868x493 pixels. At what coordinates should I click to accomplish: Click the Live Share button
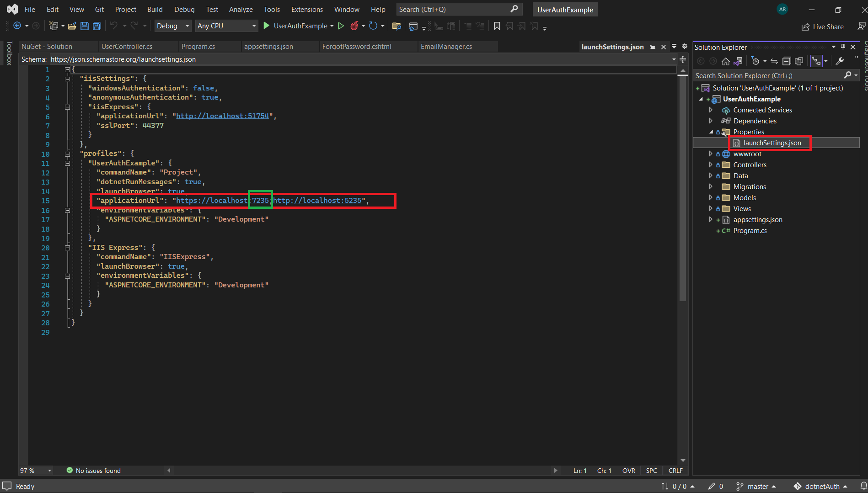pyautogui.click(x=823, y=27)
